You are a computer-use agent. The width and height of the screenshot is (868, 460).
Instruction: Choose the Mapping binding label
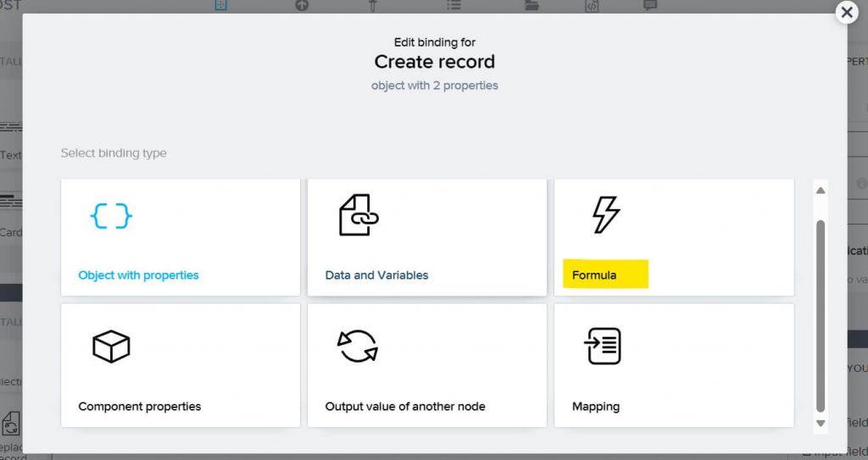[596, 407]
